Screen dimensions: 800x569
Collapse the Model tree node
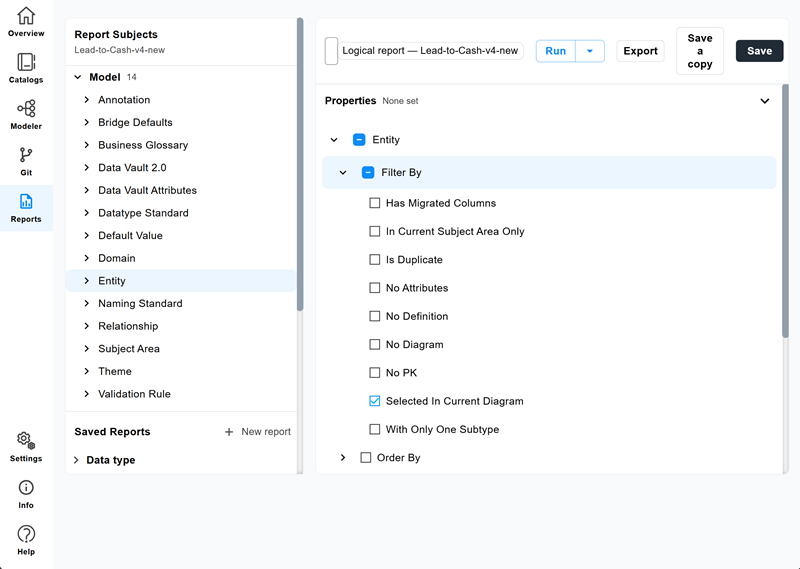[x=78, y=77]
